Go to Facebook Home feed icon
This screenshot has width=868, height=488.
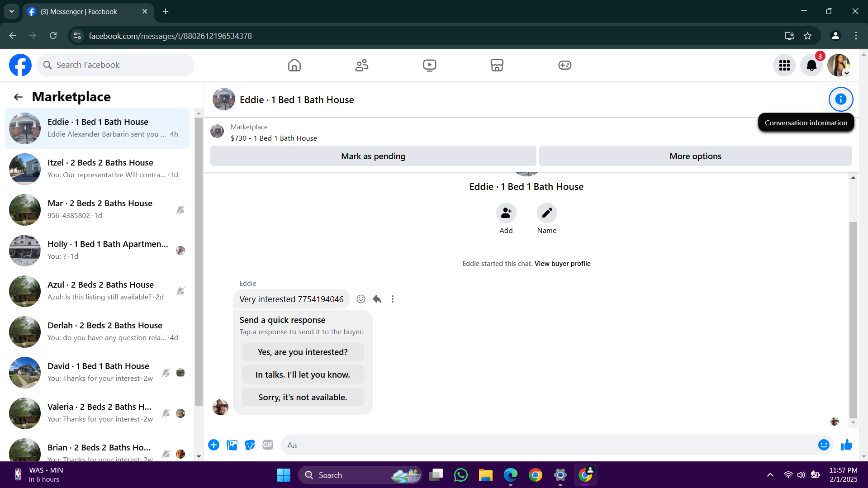(x=294, y=65)
